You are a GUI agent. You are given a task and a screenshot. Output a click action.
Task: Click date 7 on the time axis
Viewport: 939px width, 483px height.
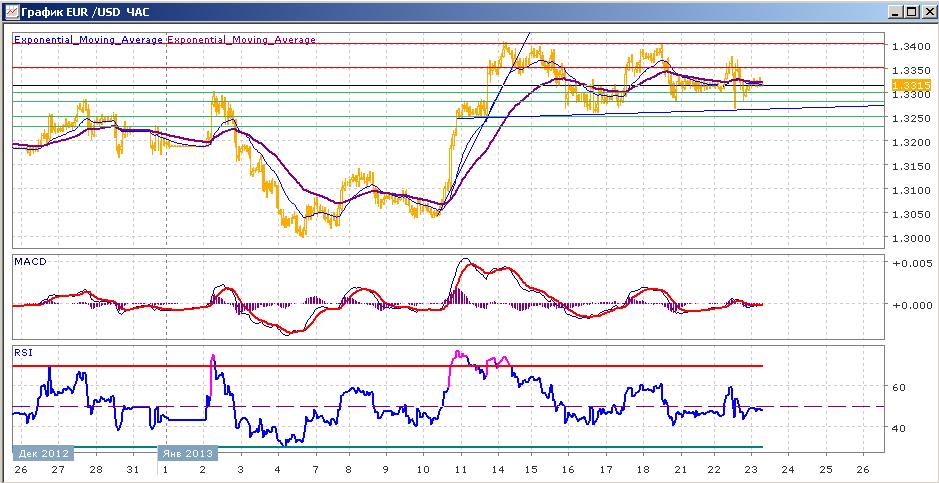pyautogui.click(x=315, y=468)
